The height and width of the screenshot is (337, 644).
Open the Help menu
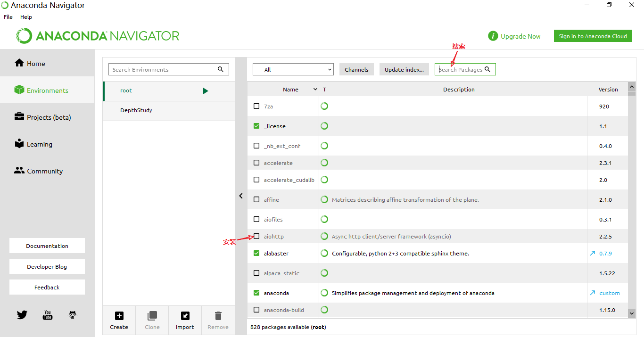(26, 17)
